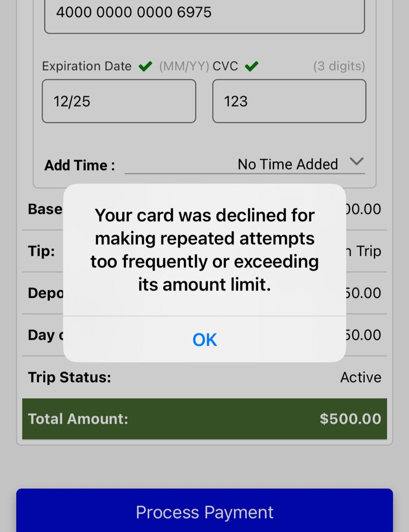Open the Add Time dropdown
409x532 pixels.
[245, 164]
